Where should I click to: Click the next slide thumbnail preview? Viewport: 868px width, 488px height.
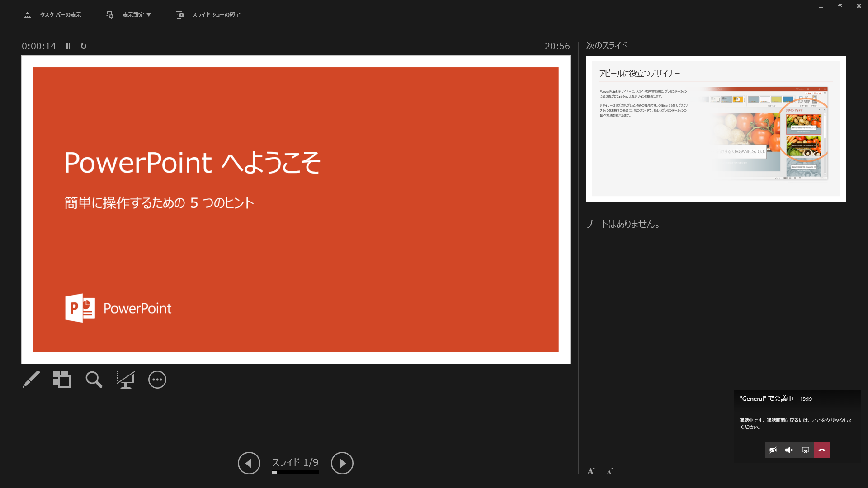pyautogui.click(x=716, y=129)
